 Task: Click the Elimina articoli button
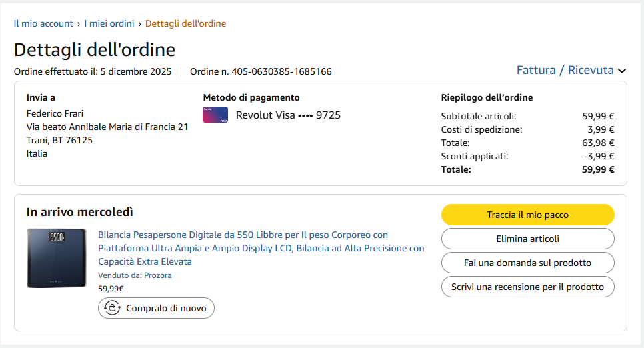(527, 239)
